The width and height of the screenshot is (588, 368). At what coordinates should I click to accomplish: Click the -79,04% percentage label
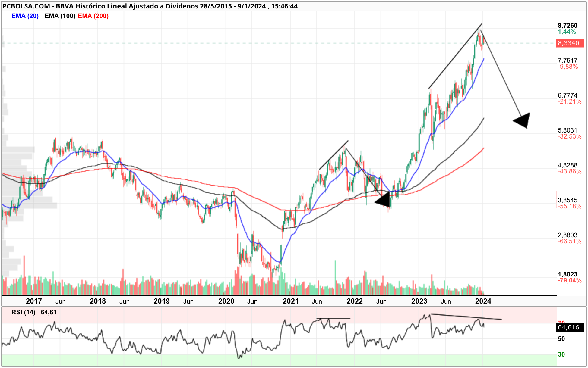[x=570, y=280]
